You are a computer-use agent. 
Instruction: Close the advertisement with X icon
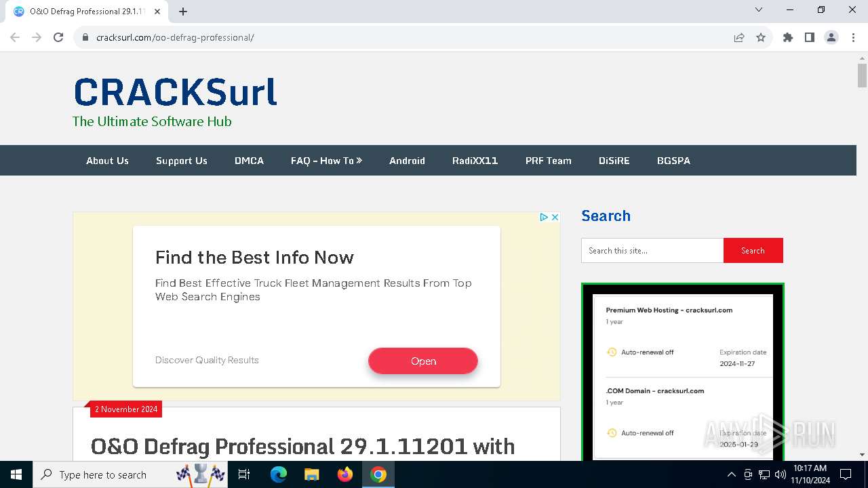(x=555, y=218)
